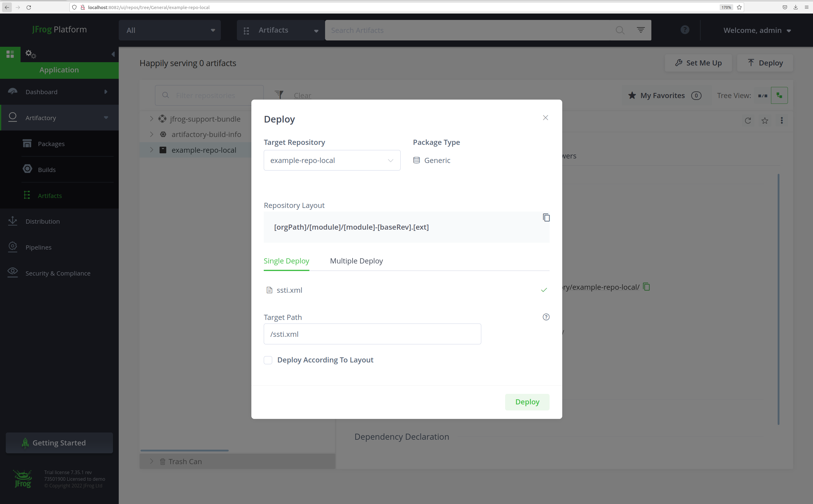This screenshot has height=504, width=813.
Task: Click the search magnifier icon
Action: tap(620, 30)
